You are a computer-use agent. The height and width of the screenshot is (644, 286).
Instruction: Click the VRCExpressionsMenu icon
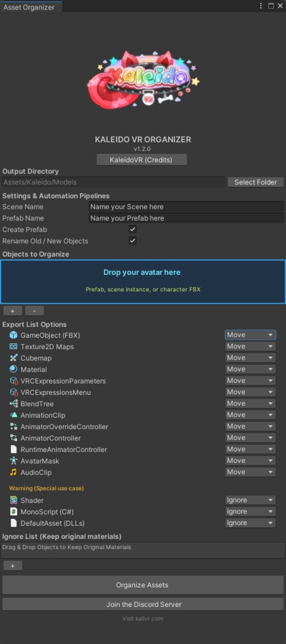tap(14, 392)
